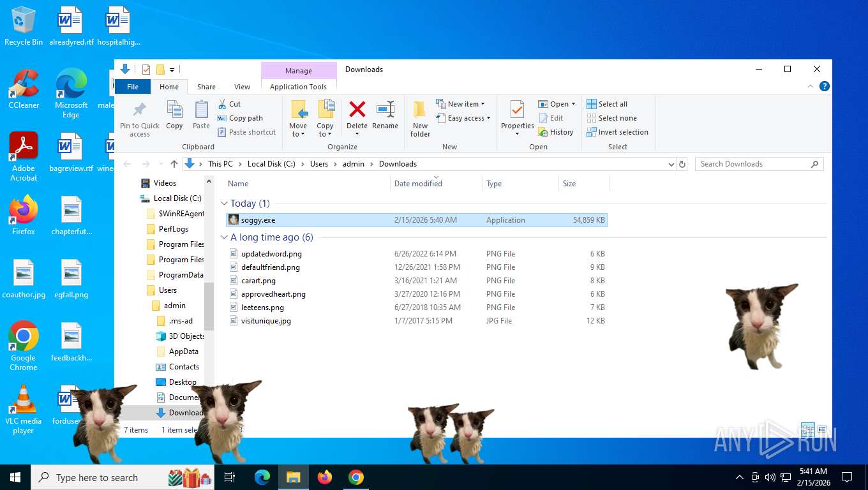Switch to the Home tab
The image size is (868, 490).
169,87
